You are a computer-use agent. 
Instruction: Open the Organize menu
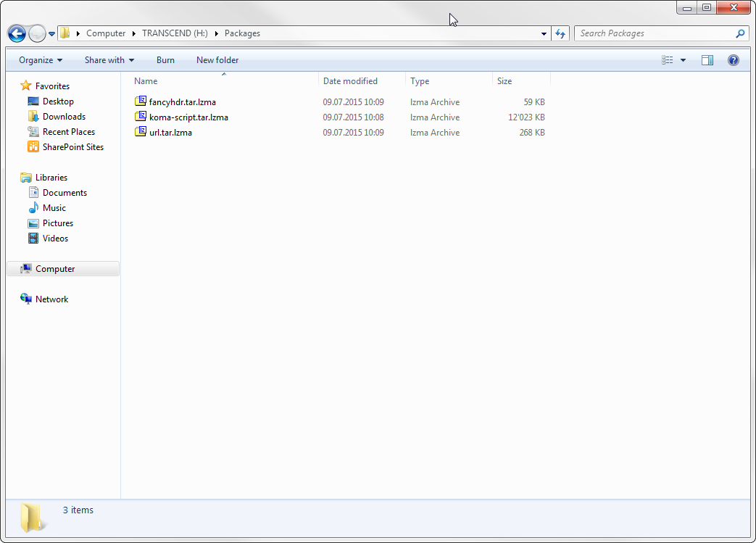41,60
